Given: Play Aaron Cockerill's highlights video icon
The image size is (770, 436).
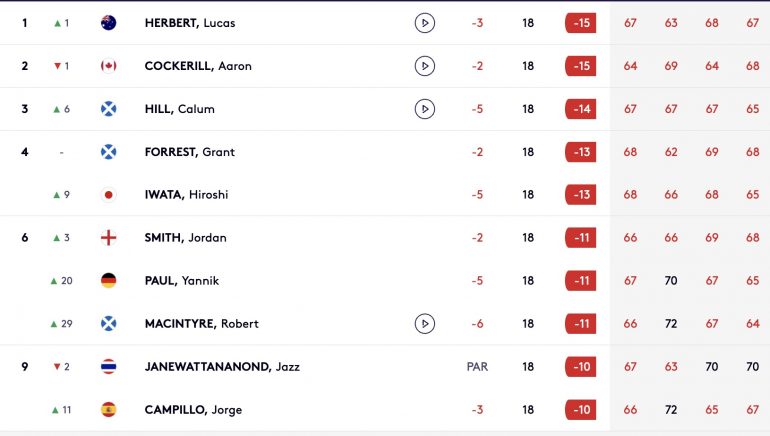Looking at the screenshot, I should [x=425, y=66].
